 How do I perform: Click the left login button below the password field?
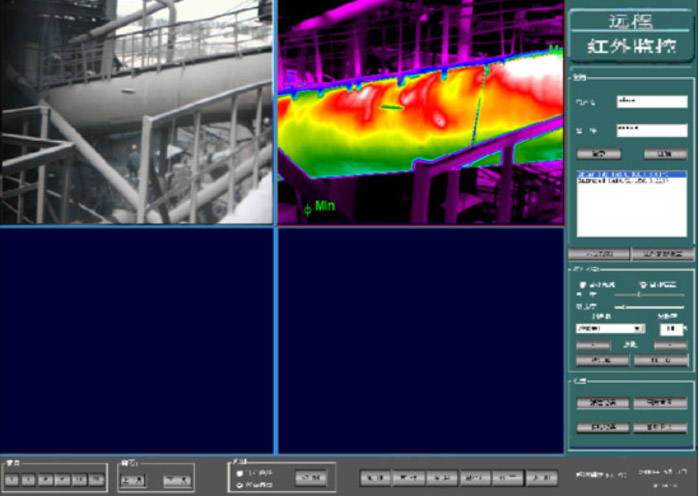click(599, 154)
